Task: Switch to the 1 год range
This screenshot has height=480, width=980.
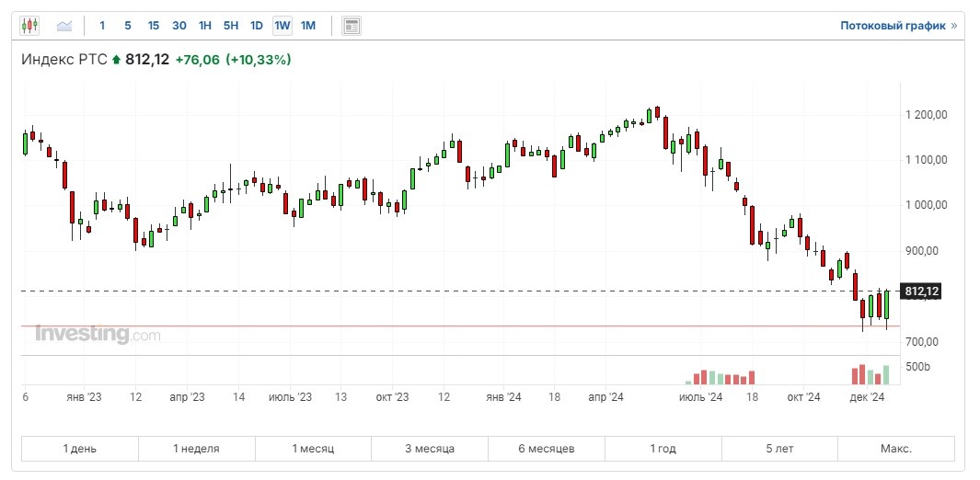Action: pyautogui.click(x=663, y=449)
